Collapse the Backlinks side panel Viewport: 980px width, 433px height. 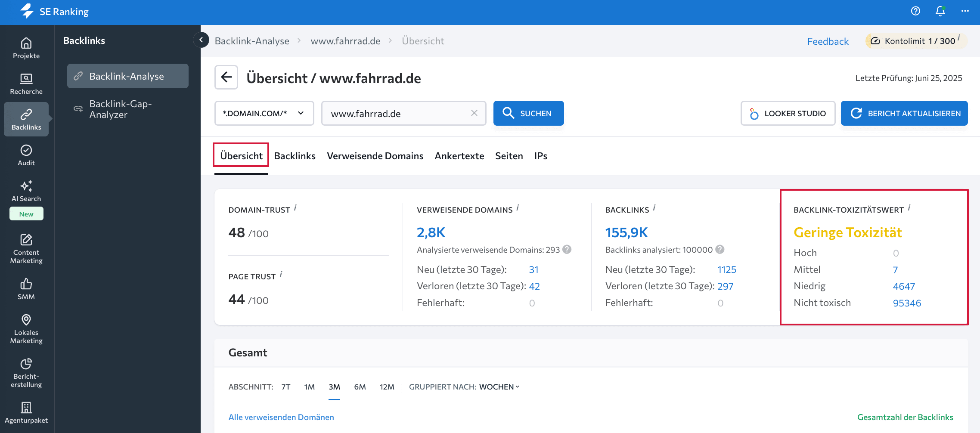click(x=201, y=40)
